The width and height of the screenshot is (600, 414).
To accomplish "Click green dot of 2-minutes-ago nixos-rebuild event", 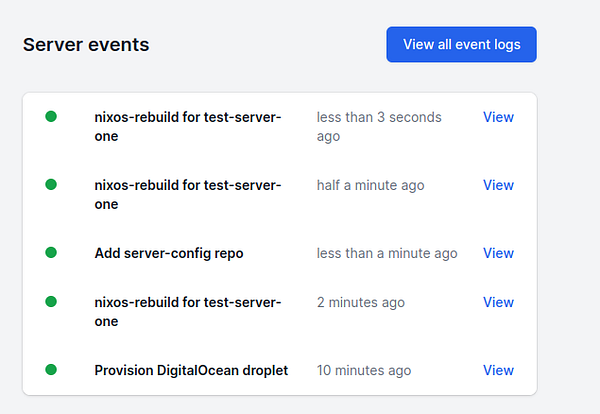I will (x=51, y=302).
